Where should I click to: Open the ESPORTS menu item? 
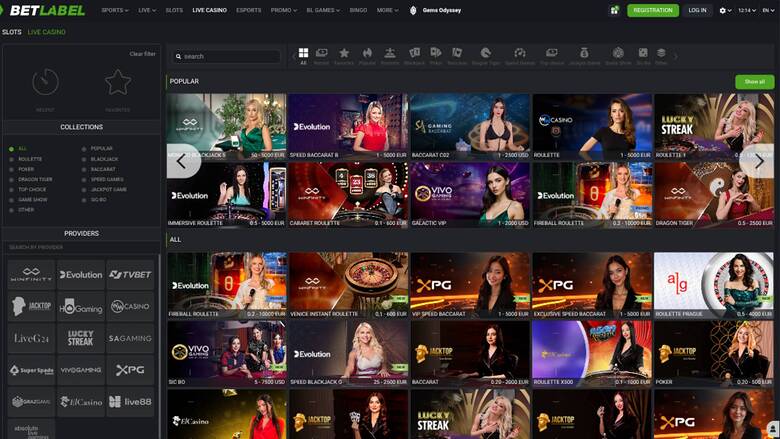[249, 10]
